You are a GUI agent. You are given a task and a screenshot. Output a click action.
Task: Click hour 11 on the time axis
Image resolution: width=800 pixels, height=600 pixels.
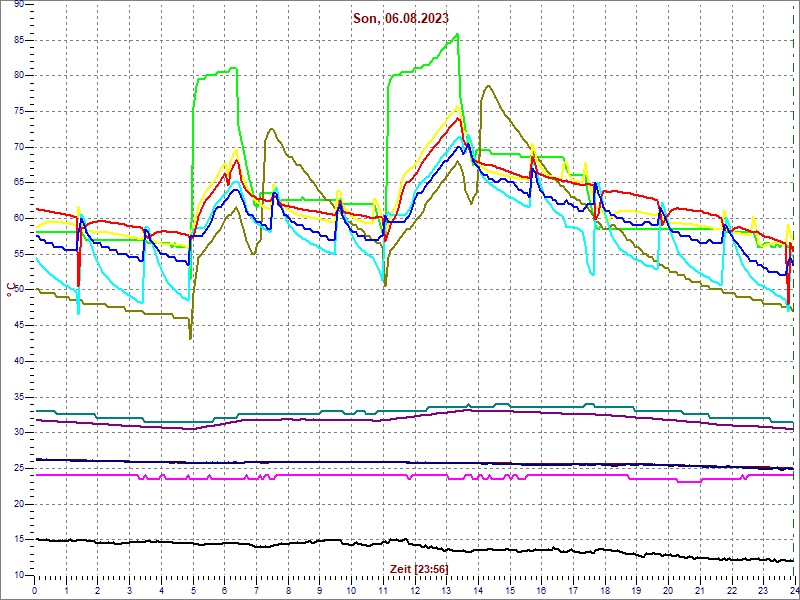tap(383, 590)
